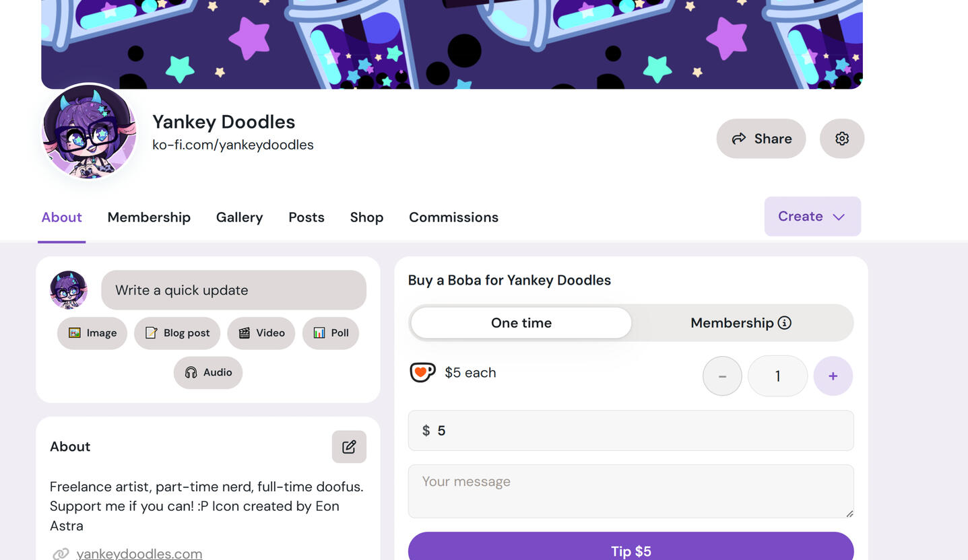The height and width of the screenshot is (560, 968).
Task: Switch to the Gallery tab
Action: [239, 217]
